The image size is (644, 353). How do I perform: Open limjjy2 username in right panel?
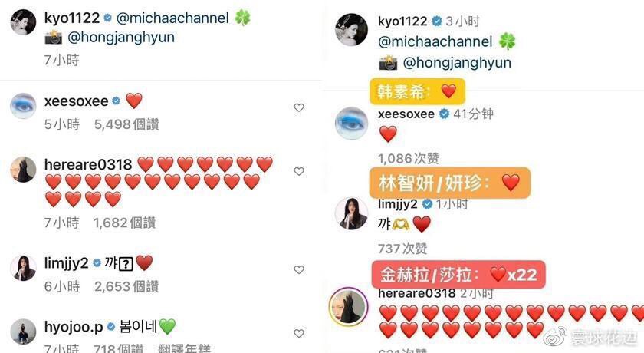398,204
